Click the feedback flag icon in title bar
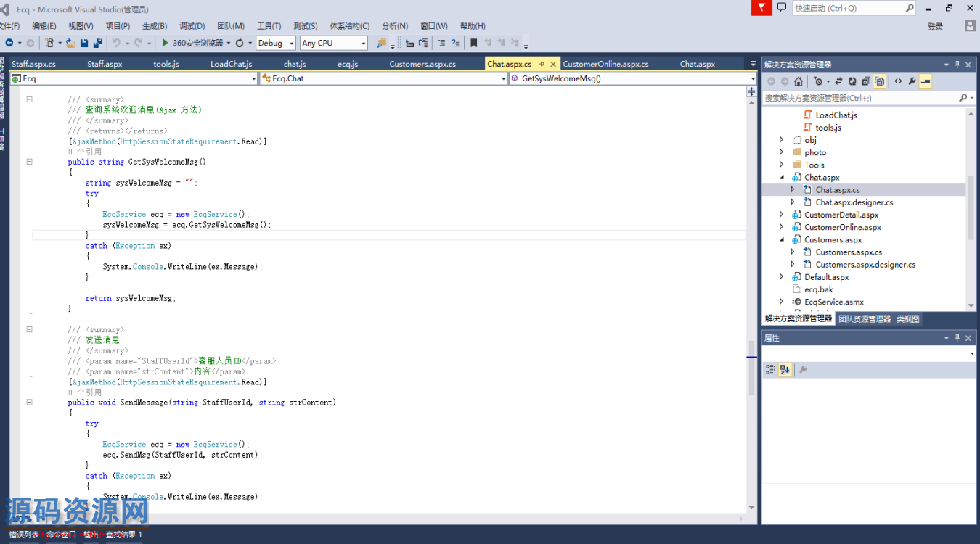Image resolution: width=980 pixels, height=544 pixels. (x=761, y=8)
